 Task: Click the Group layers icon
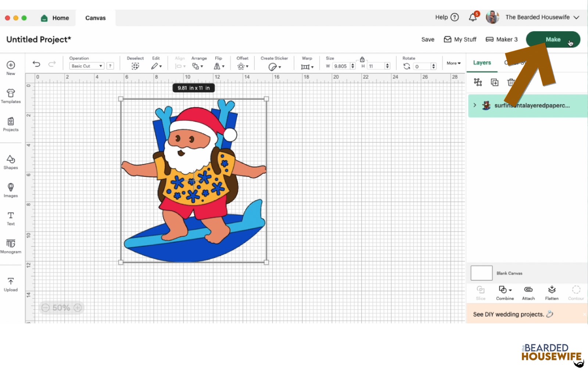[478, 82]
